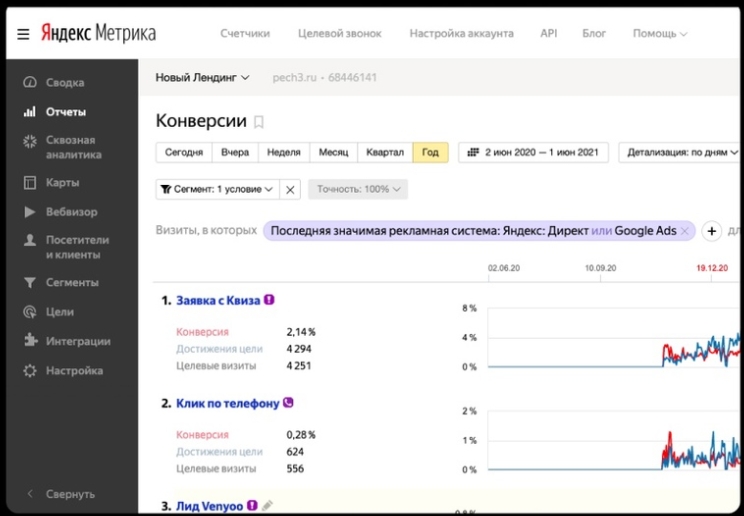
Task: Click the Посетители и клиенты person icon
Action: [30, 240]
